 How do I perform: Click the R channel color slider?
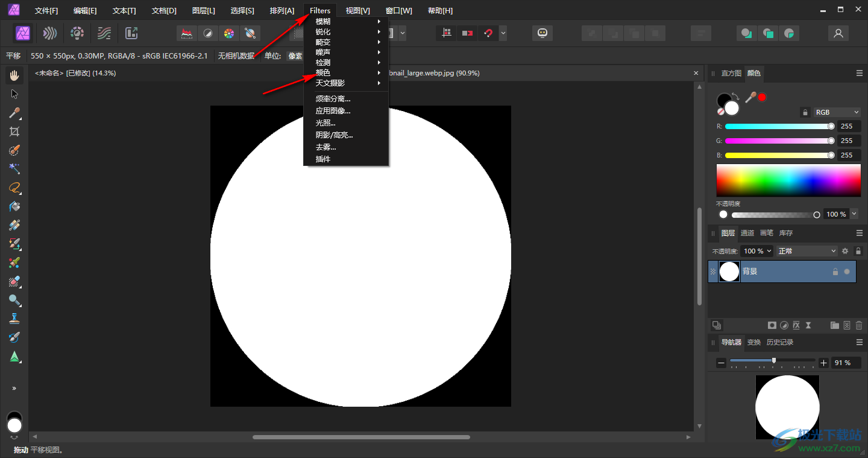pos(778,126)
